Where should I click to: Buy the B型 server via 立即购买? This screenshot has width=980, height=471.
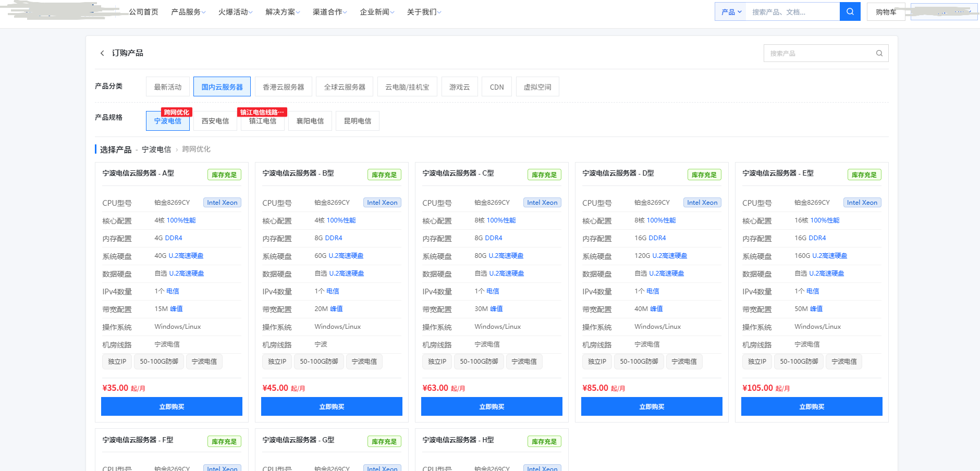click(332, 406)
